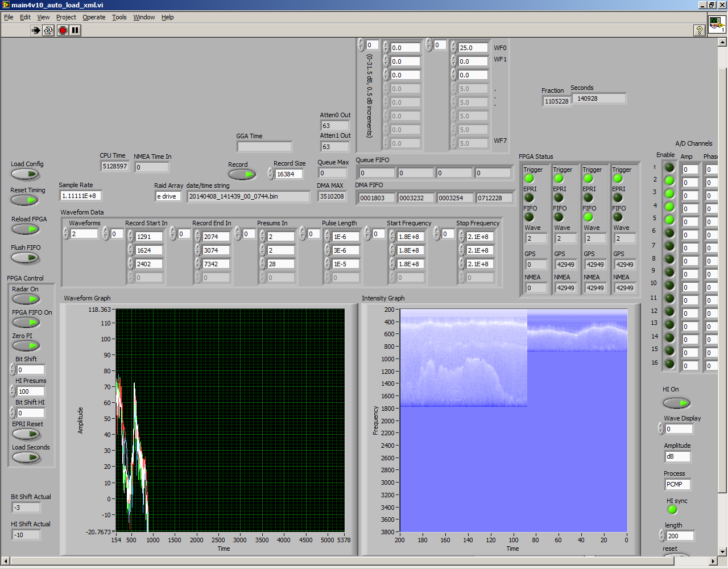Click the Sample Rate input field

(x=80, y=196)
